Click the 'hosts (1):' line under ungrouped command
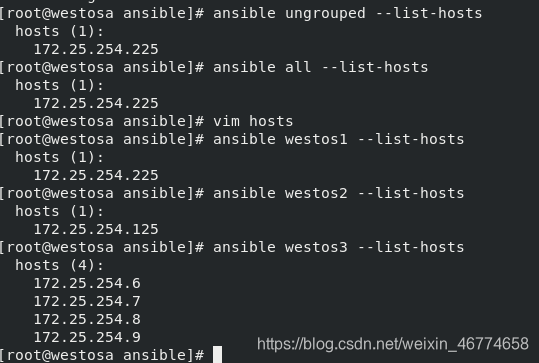539x363 pixels. coord(59,32)
